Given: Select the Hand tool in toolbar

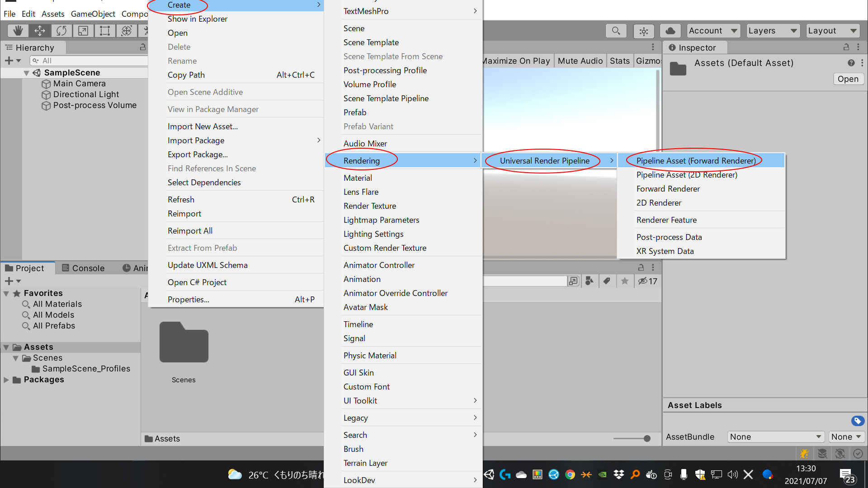Looking at the screenshot, I should [x=18, y=31].
